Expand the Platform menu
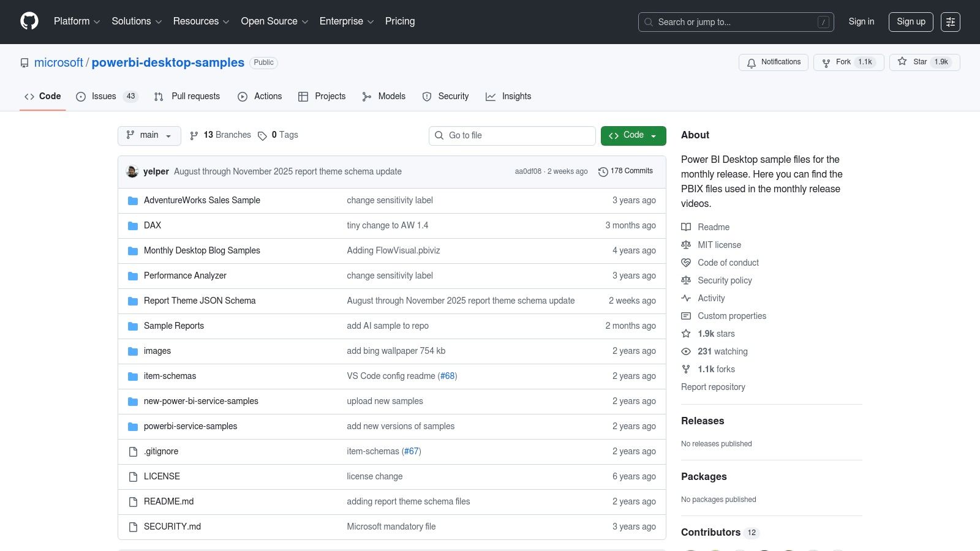Viewport: 980px width, 551px height. pyautogui.click(x=77, y=21)
